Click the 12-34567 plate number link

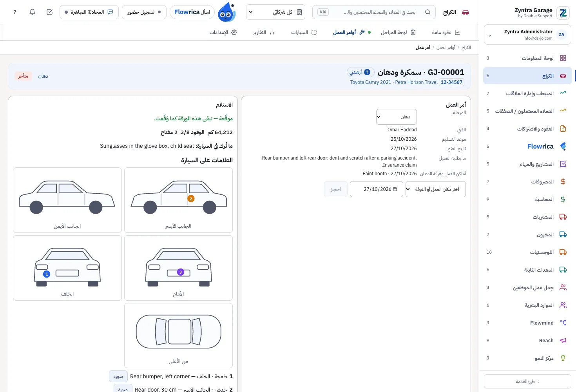tap(451, 82)
